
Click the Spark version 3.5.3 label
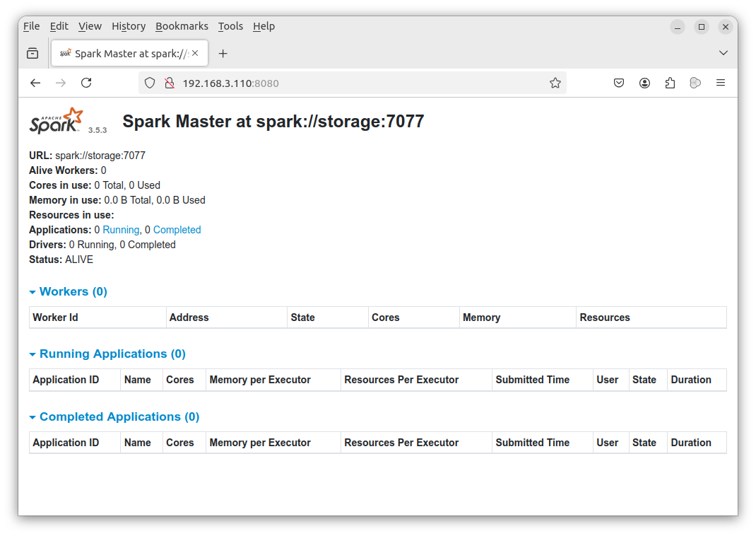98,130
